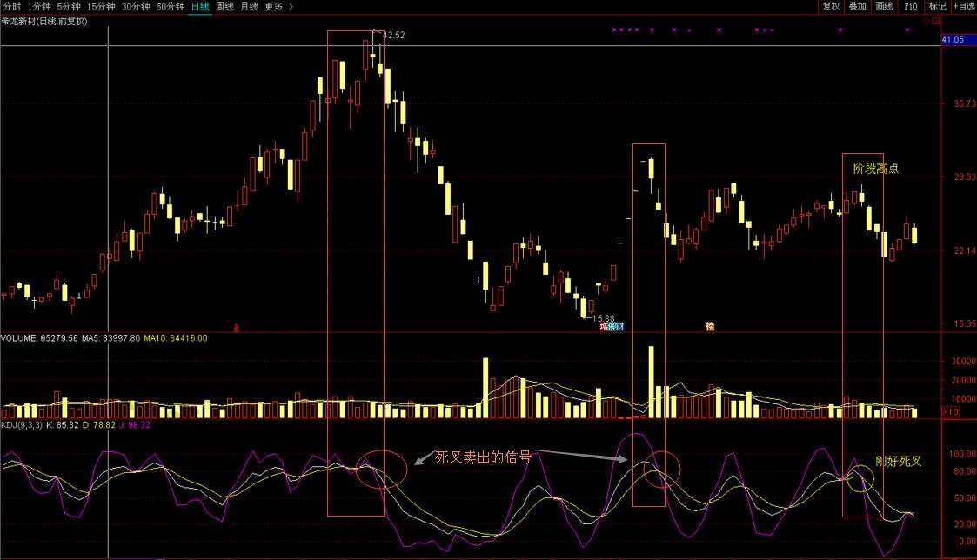977x560 pixels.
Task: Switch to the 分时 intraday tab
Action: [x=11, y=6]
